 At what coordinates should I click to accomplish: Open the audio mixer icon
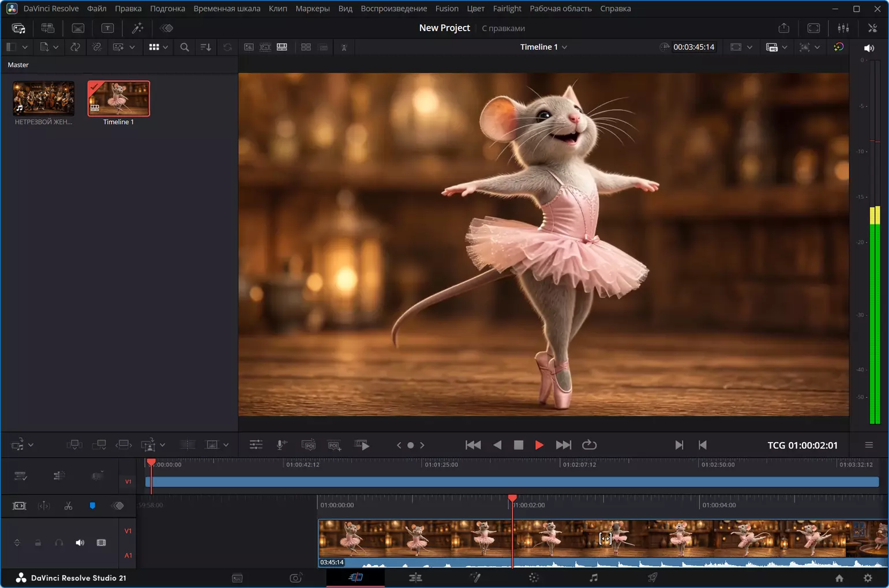[x=843, y=28]
